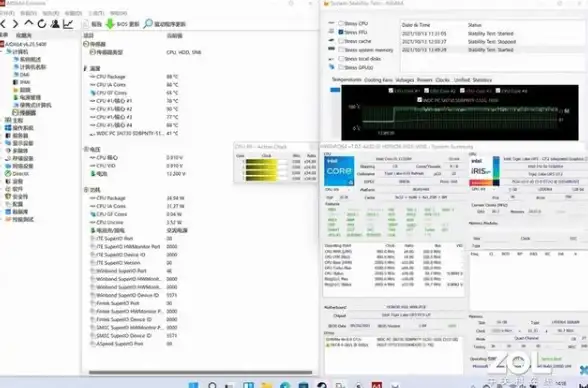Image resolution: width=588 pixels, height=388 pixels.
Task: Switch to the Cooling Fans tab
Action: [378, 80]
